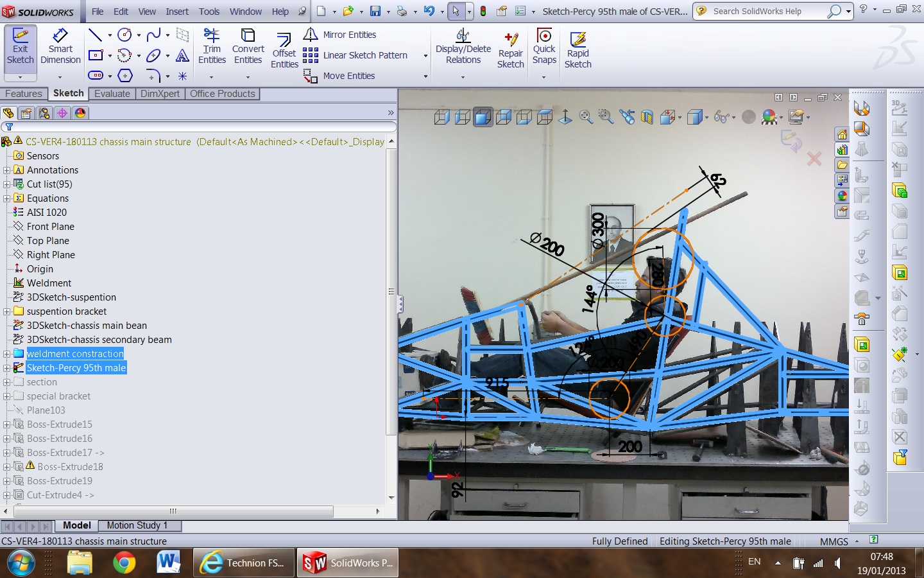Open Google Chrome from the taskbar
The width and height of the screenshot is (924, 578).
point(124,563)
